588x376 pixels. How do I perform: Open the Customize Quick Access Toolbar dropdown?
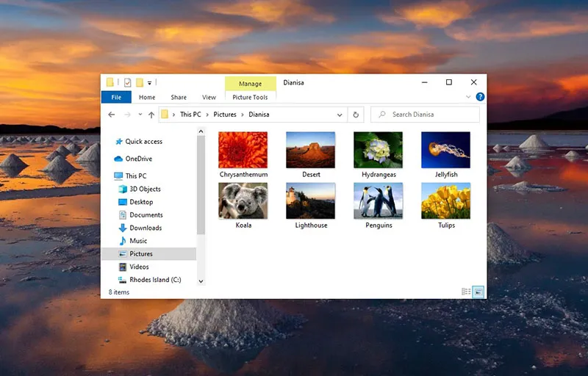(x=150, y=82)
